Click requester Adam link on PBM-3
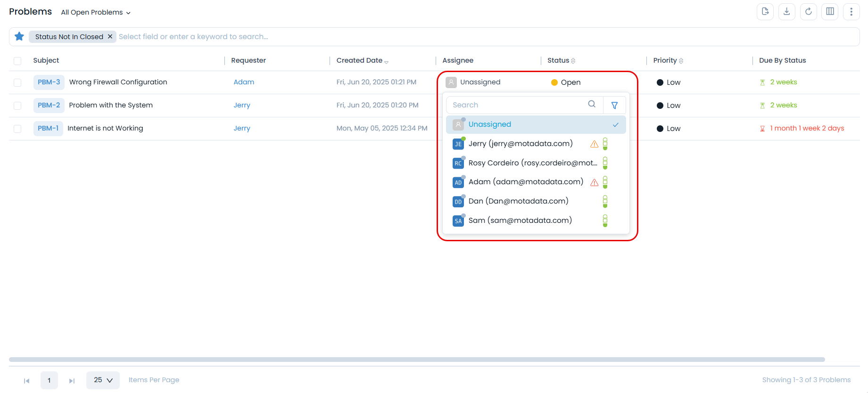The height and width of the screenshot is (393, 868). click(x=244, y=82)
